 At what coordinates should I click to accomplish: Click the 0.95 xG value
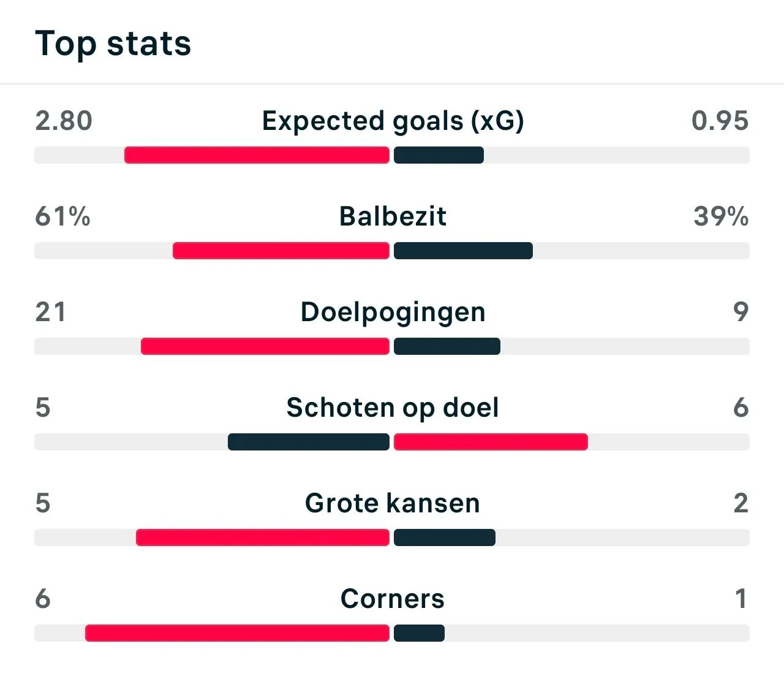(720, 121)
